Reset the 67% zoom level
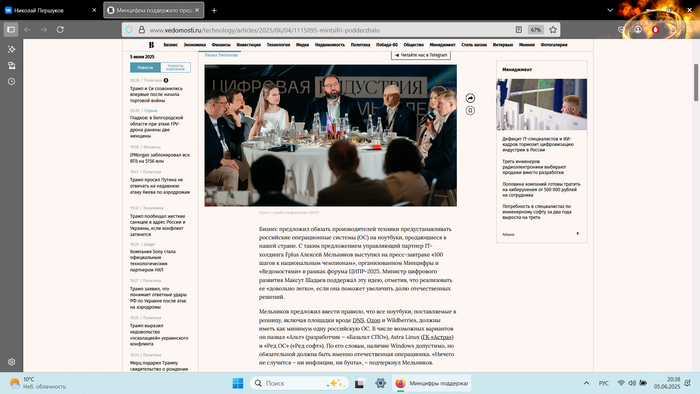 pos(536,30)
